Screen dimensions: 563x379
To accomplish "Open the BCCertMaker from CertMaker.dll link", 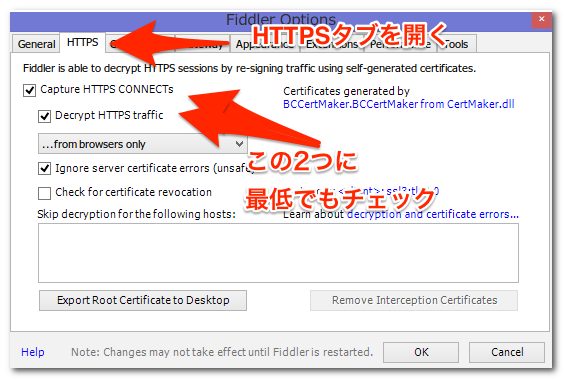I will [399, 104].
